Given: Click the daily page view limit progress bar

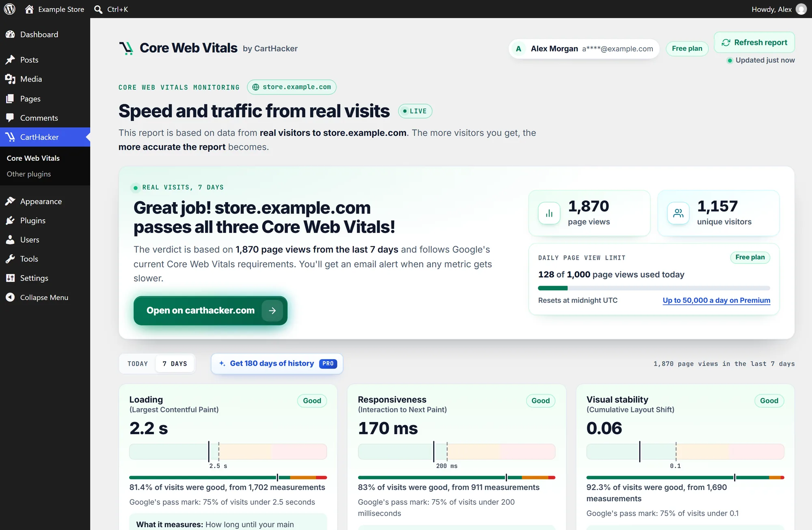Looking at the screenshot, I should tap(654, 288).
